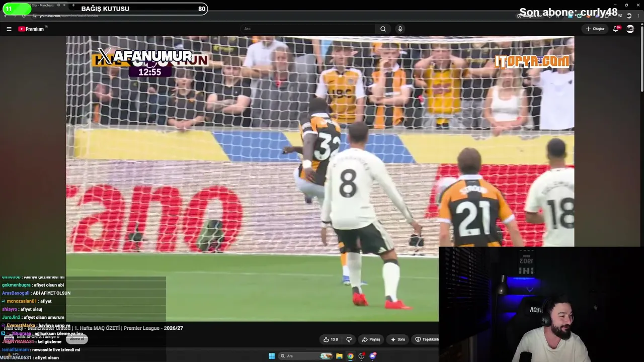The height and width of the screenshot is (362, 644).
Task: Go to YouTube Premium home logo
Action: point(32,29)
